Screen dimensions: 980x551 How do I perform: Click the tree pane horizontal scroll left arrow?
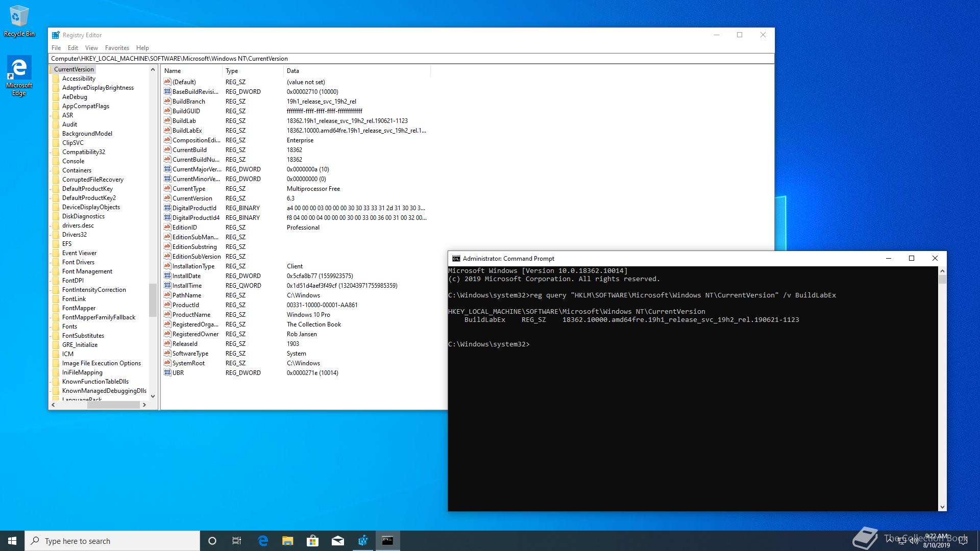point(53,405)
